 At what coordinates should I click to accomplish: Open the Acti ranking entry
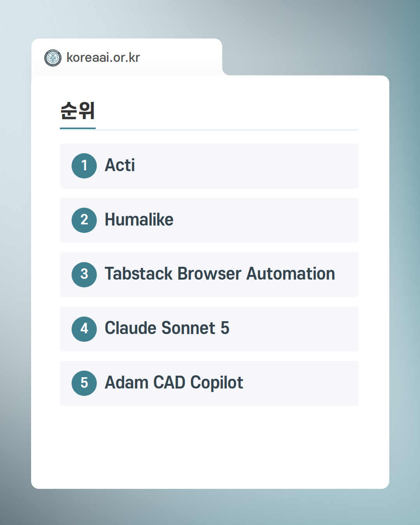click(x=120, y=165)
